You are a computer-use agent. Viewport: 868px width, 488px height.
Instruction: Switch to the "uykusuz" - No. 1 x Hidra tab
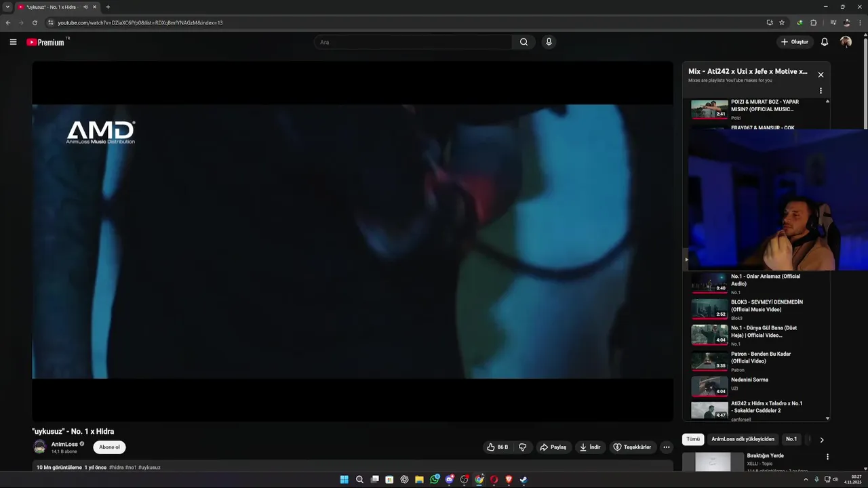[58, 7]
